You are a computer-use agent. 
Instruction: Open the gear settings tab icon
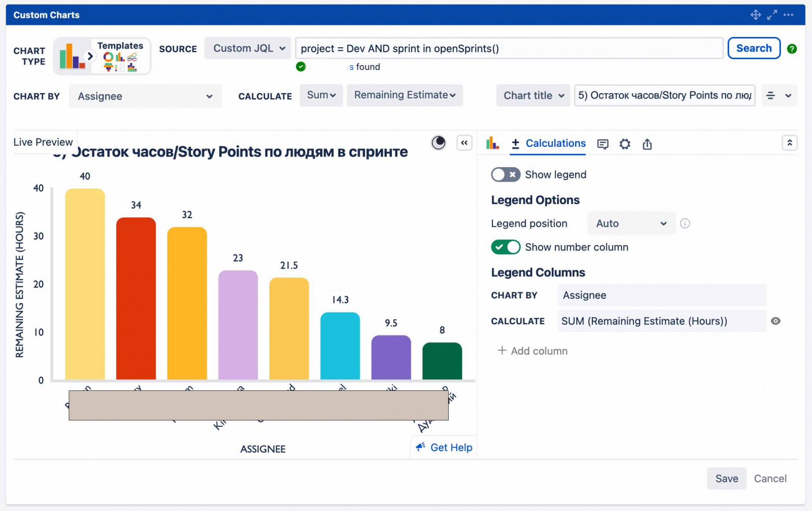coord(625,144)
